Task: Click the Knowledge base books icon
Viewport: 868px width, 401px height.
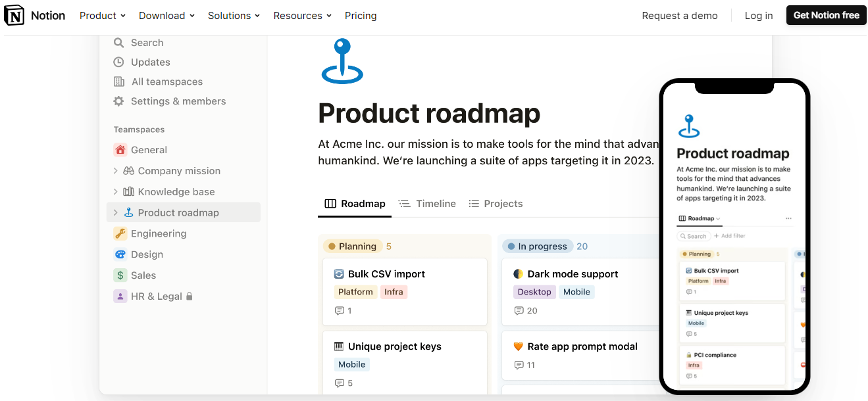Action: click(129, 192)
